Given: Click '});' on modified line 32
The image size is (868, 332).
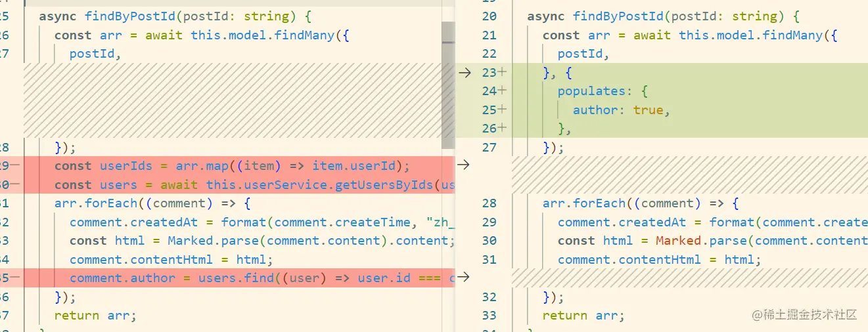Looking at the screenshot, I should [x=553, y=297].
